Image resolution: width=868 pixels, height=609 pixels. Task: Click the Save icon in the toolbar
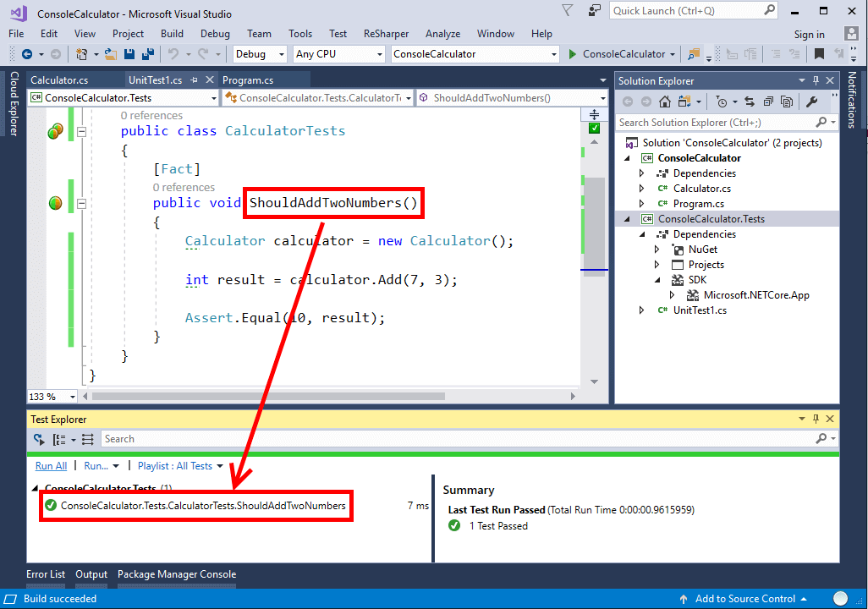point(128,54)
